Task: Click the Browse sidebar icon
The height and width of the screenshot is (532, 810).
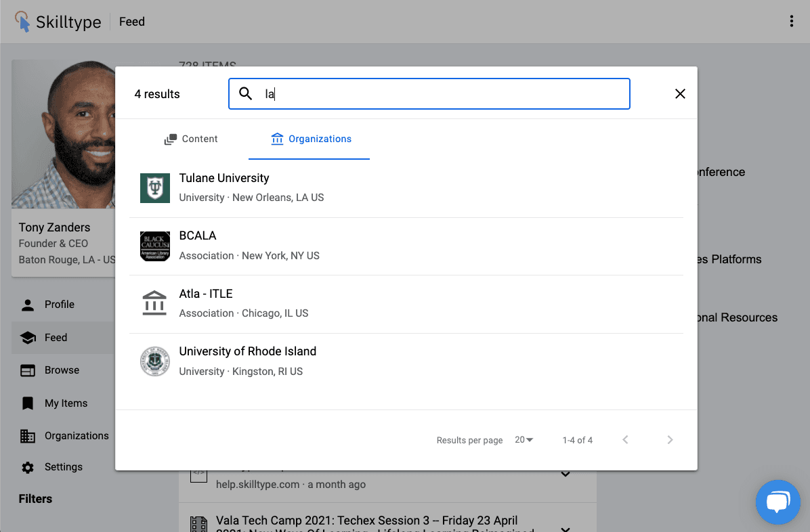Action: coord(28,370)
